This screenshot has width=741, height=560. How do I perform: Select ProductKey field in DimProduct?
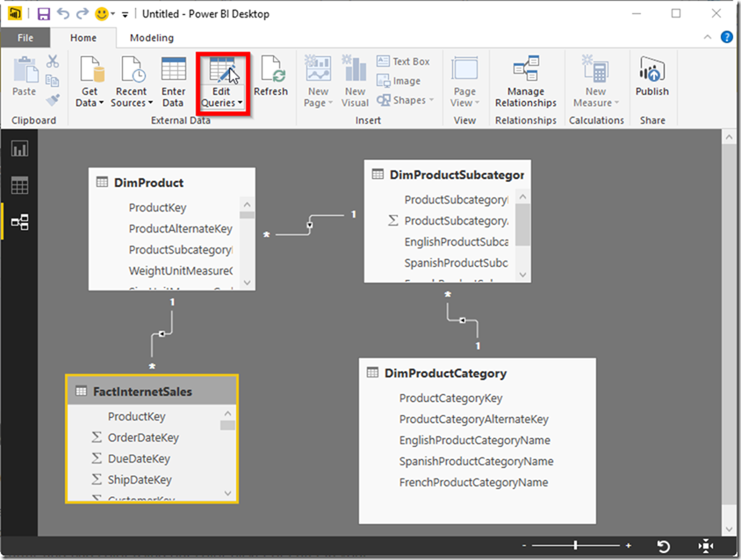pyautogui.click(x=157, y=207)
